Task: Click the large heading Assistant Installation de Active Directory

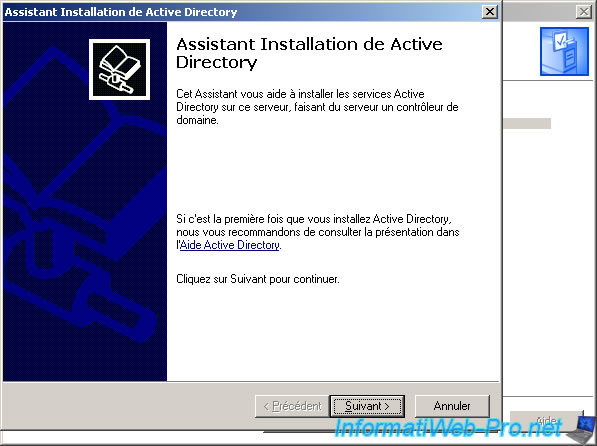Action: point(309,53)
